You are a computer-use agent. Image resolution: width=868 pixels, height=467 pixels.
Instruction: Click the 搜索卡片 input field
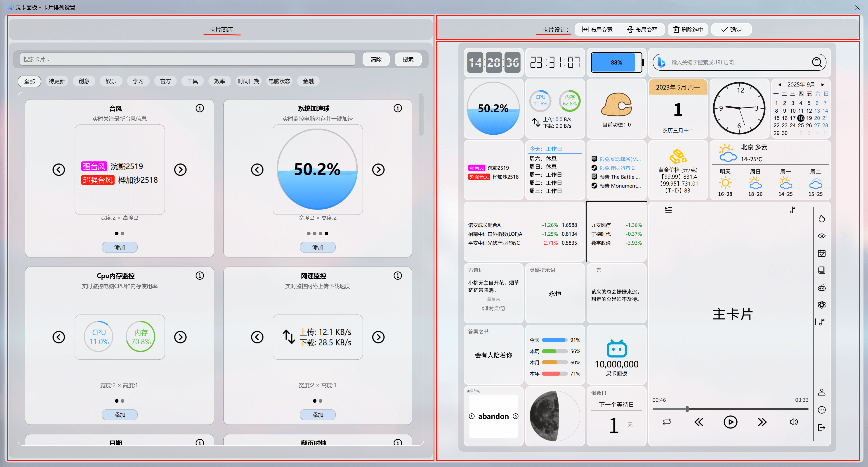[x=187, y=59]
